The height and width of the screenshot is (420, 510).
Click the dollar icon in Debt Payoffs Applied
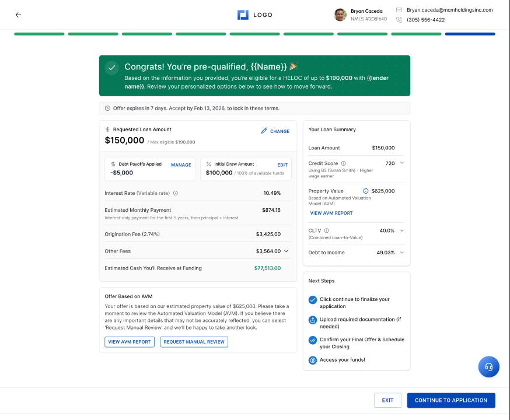[x=113, y=164]
